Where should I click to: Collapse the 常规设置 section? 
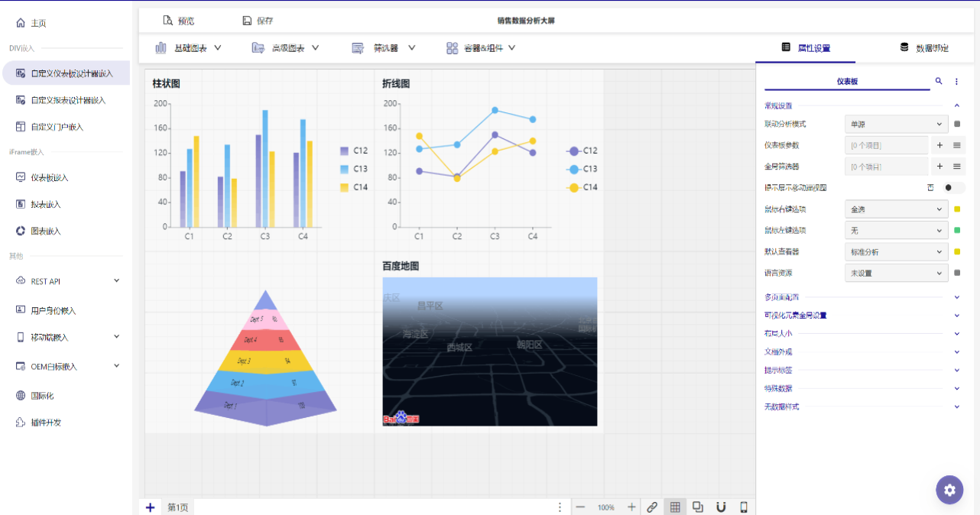click(x=956, y=105)
